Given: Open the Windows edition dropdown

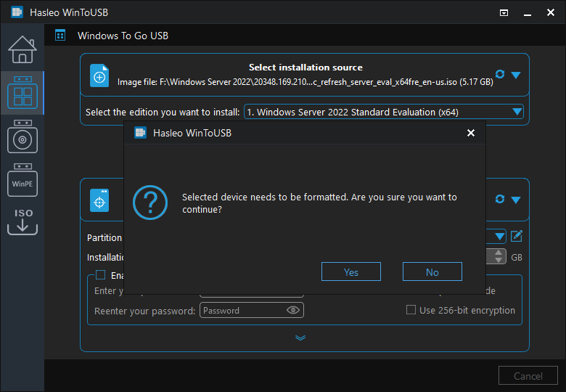Looking at the screenshot, I should (x=517, y=112).
